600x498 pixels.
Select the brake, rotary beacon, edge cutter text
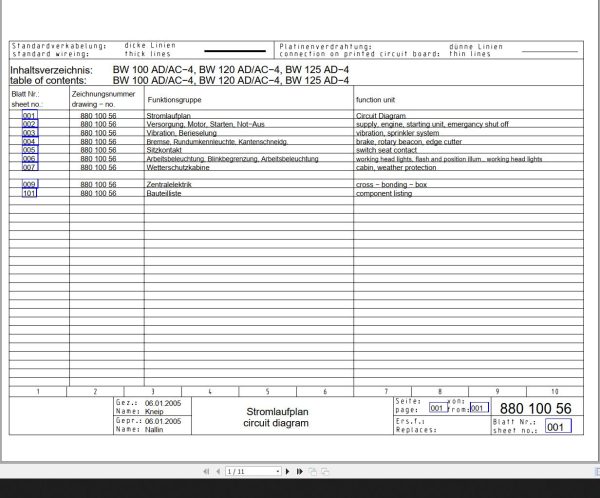409,142
